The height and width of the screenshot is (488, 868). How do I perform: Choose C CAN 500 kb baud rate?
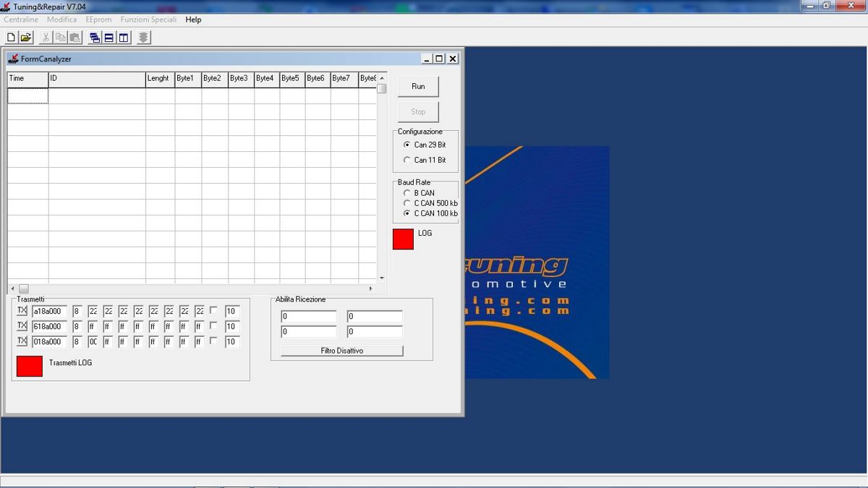coord(407,203)
